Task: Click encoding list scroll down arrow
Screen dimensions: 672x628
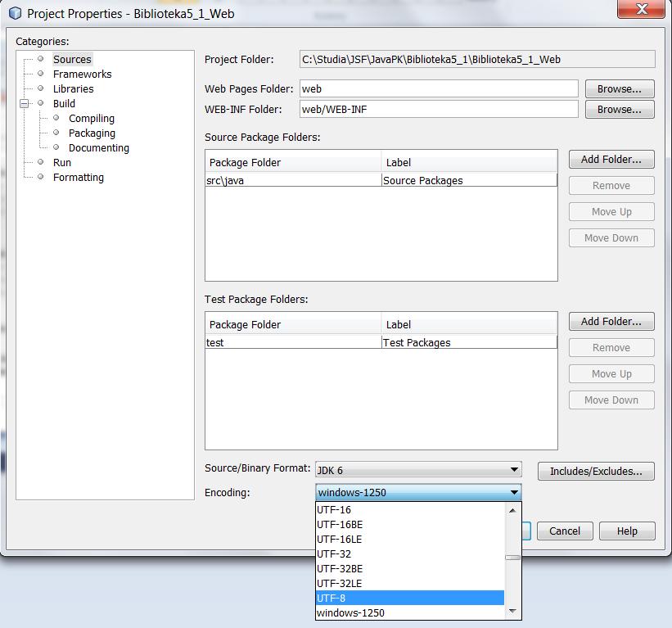Action: [512, 612]
